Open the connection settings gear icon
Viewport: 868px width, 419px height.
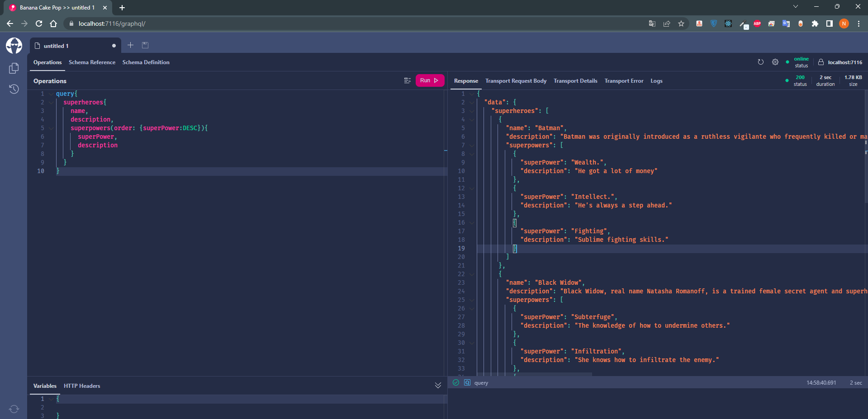(775, 62)
